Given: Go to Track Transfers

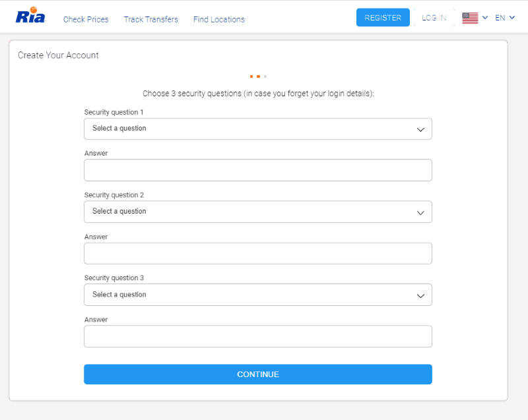Looking at the screenshot, I should [150, 19].
